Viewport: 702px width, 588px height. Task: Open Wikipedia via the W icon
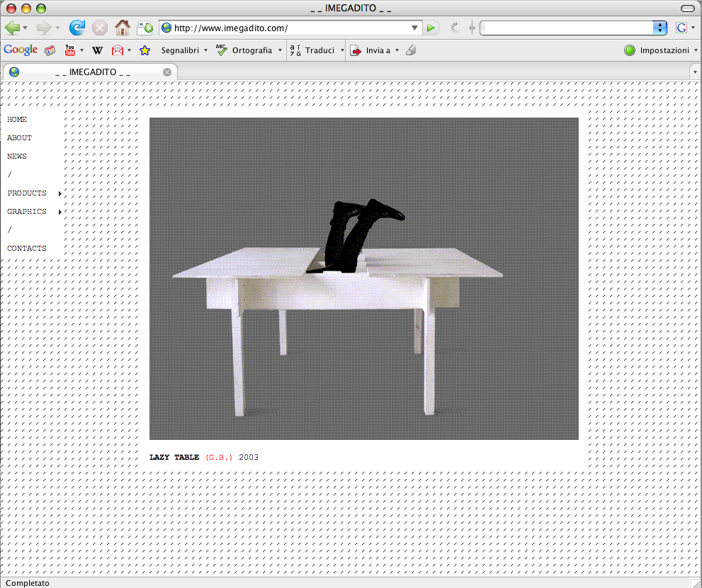pos(97,50)
